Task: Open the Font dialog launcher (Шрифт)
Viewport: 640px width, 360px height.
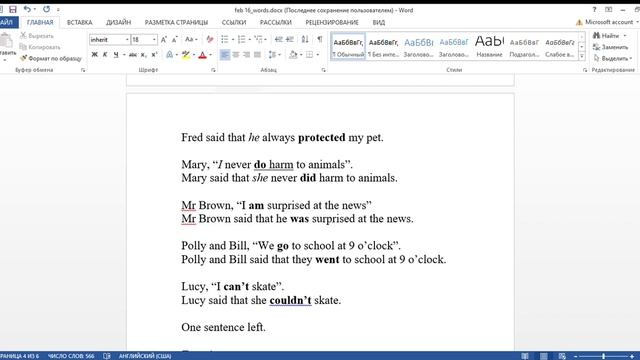Action: (x=213, y=70)
